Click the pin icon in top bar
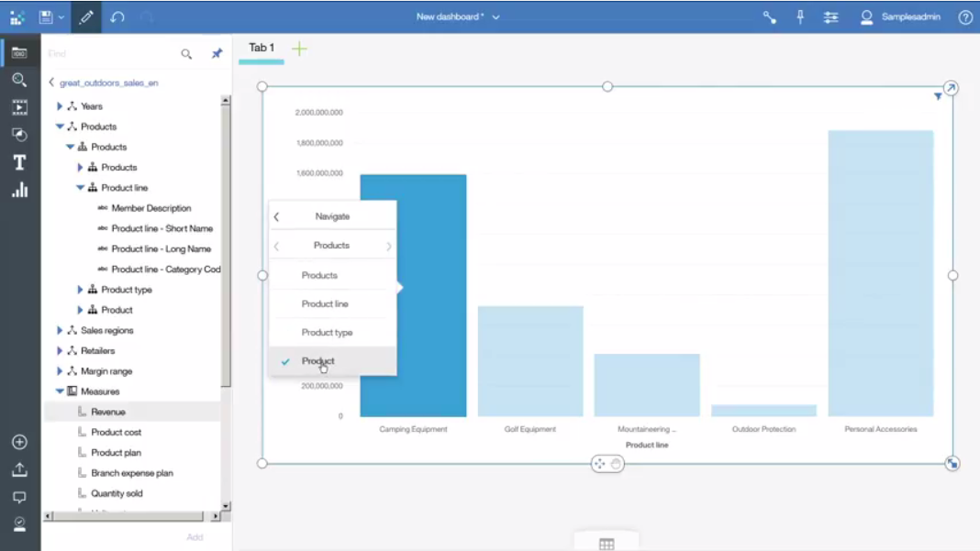This screenshot has width=980, height=551. click(x=800, y=17)
